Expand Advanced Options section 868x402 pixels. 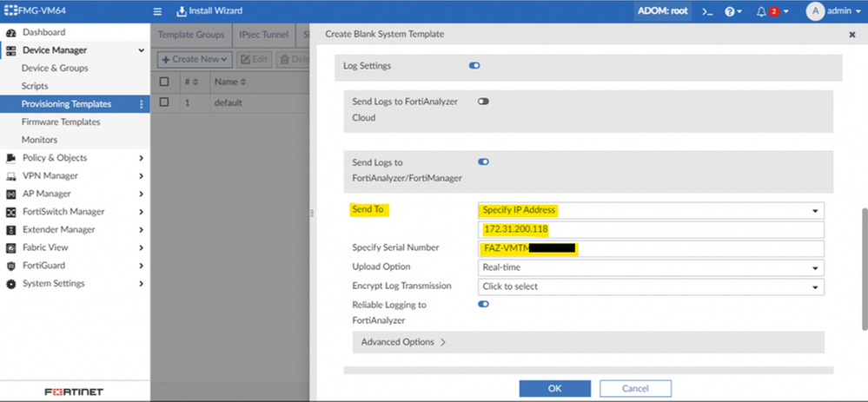pyautogui.click(x=404, y=342)
